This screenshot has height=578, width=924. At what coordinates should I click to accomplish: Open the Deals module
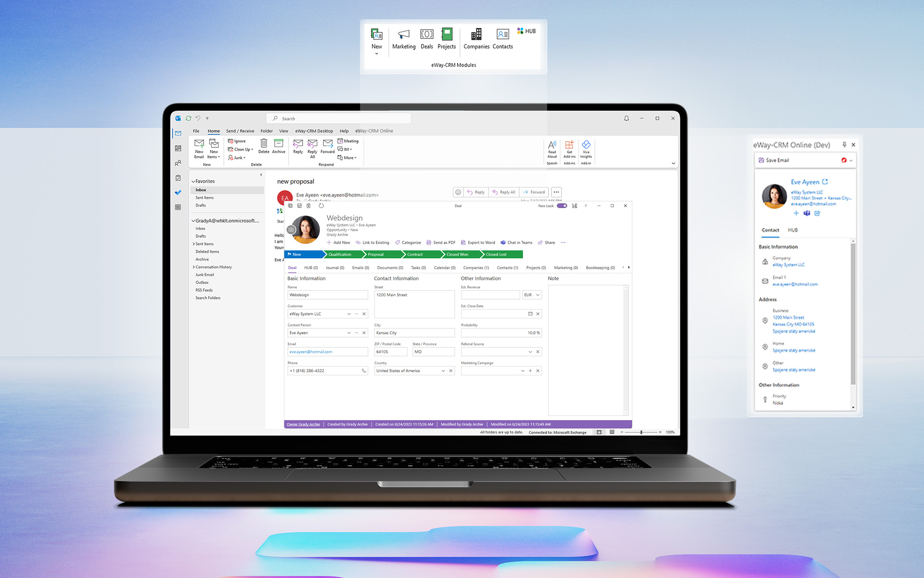(427, 39)
